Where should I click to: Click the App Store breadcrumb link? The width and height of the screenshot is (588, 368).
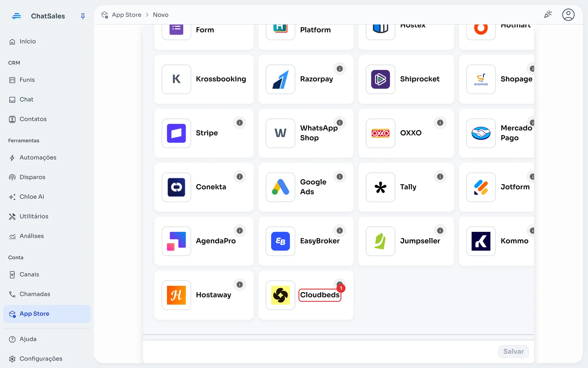tap(126, 15)
